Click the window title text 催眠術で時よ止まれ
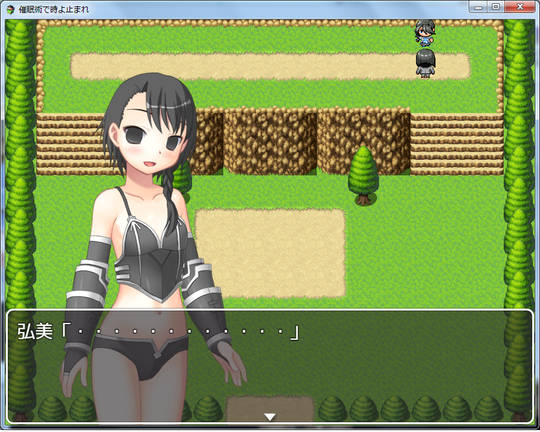Image resolution: width=540 pixels, height=432 pixels. (x=54, y=10)
